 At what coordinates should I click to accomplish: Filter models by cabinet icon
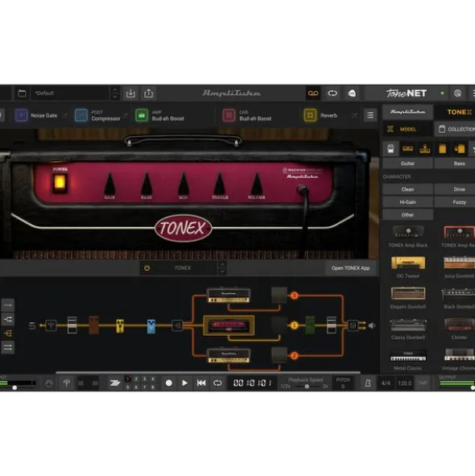click(443, 149)
